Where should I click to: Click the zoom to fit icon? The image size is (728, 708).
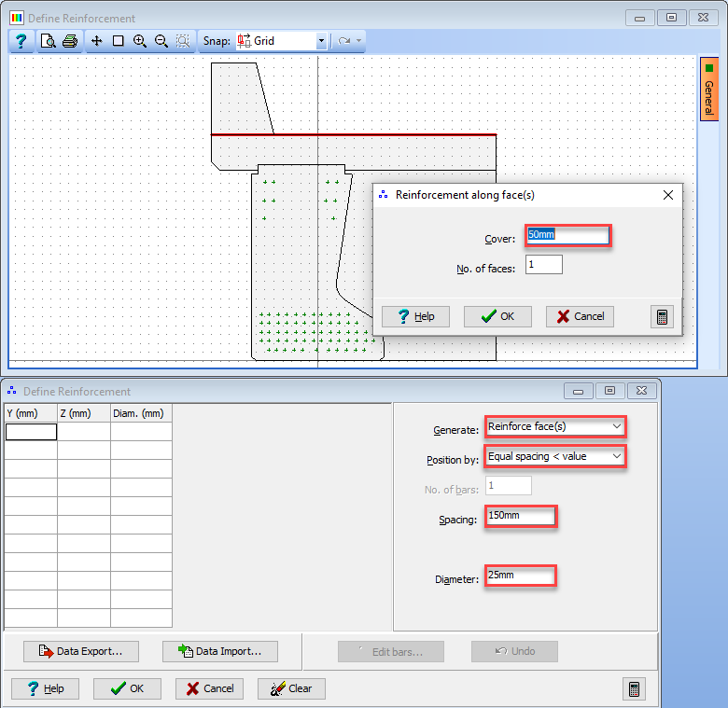point(183,41)
